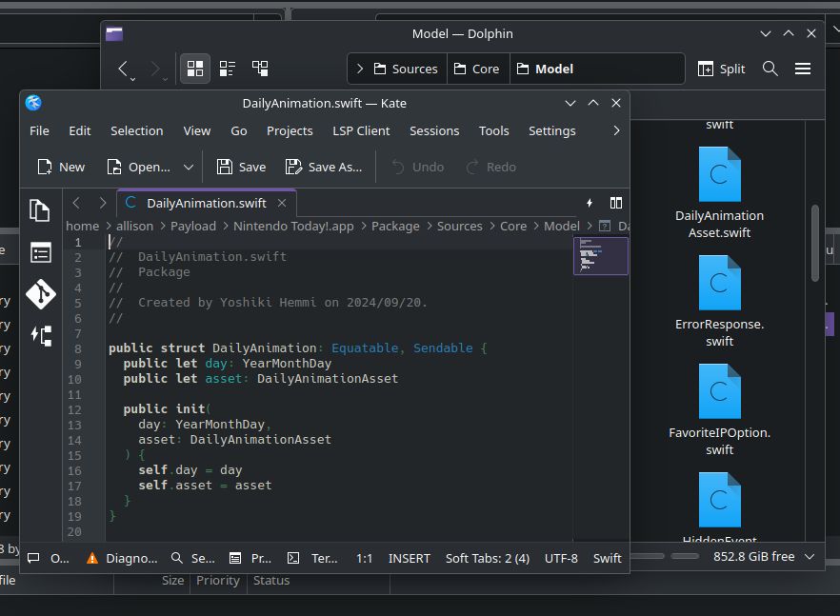Image resolution: width=840 pixels, height=616 pixels.
Task: Click the code minimap in Kate editor
Action: (x=601, y=256)
